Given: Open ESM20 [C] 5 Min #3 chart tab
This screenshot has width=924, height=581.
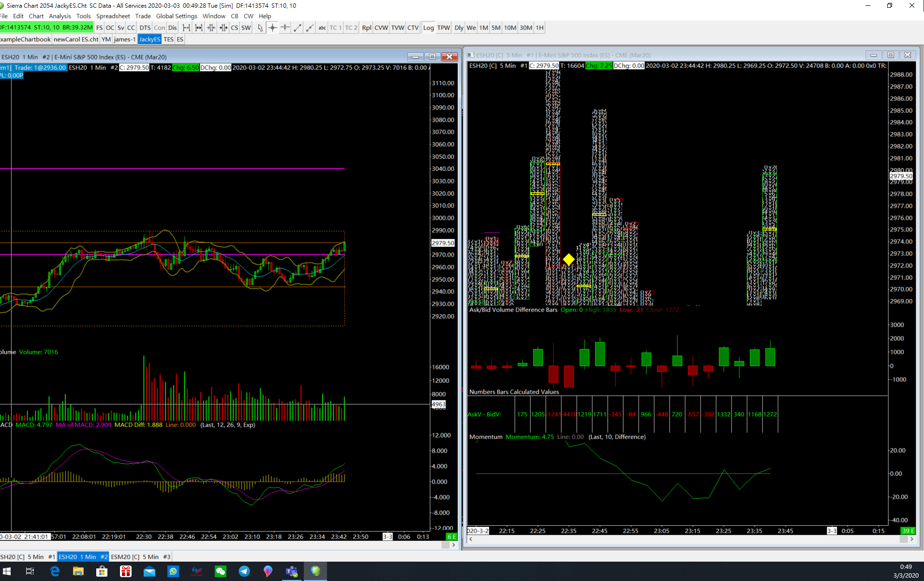Looking at the screenshot, I should [141, 557].
